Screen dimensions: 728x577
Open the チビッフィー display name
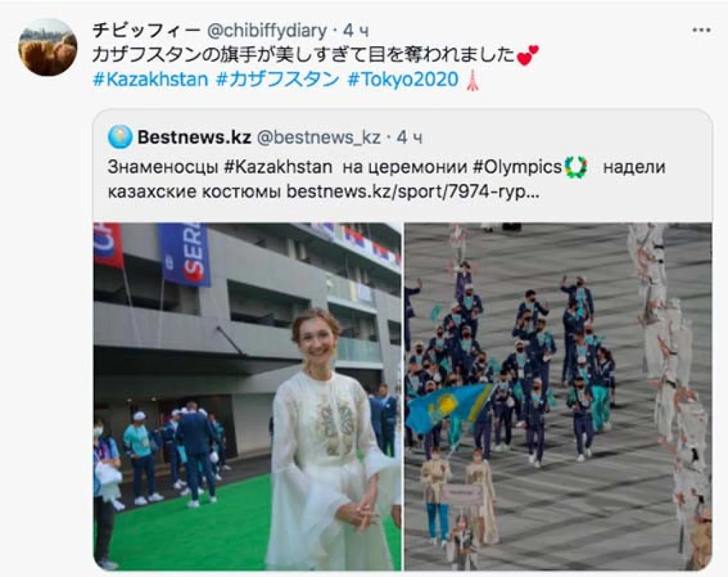click(146, 31)
